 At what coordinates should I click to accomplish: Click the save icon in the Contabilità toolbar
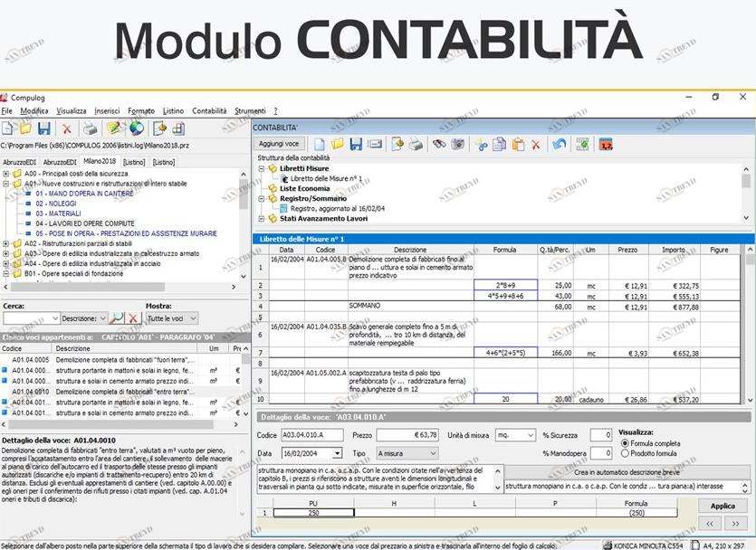[x=356, y=145]
